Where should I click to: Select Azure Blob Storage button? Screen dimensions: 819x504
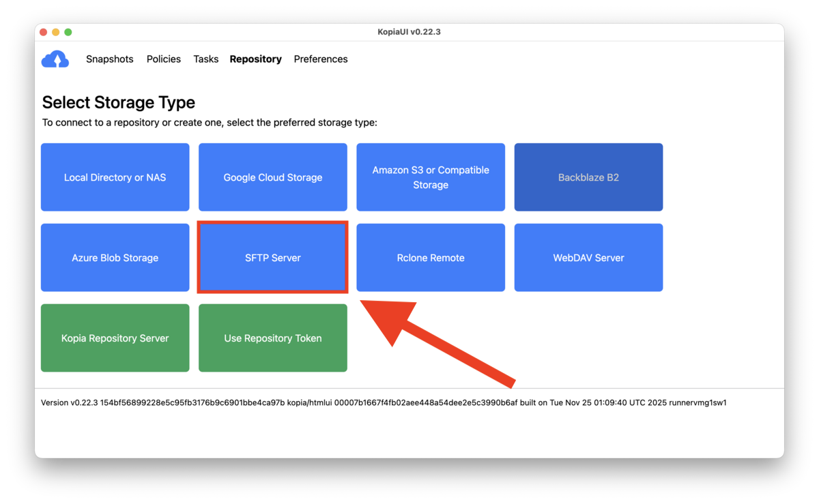(x=115, y=258)
